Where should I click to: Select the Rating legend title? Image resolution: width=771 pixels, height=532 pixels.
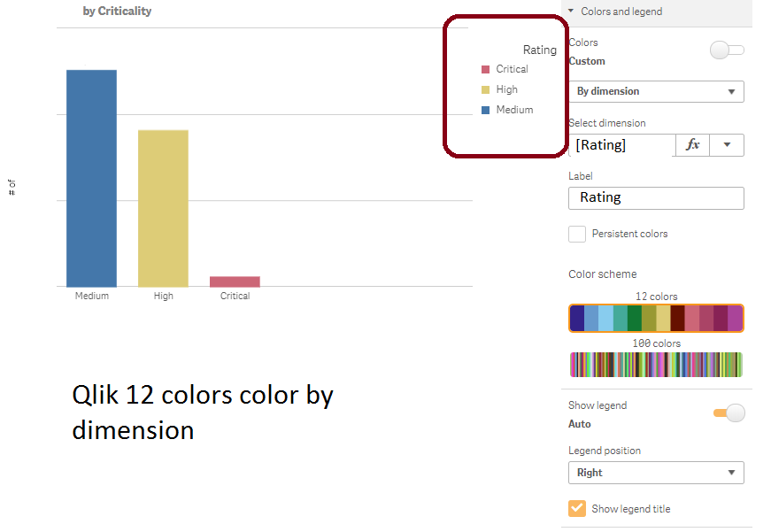(x=539, y=50)
